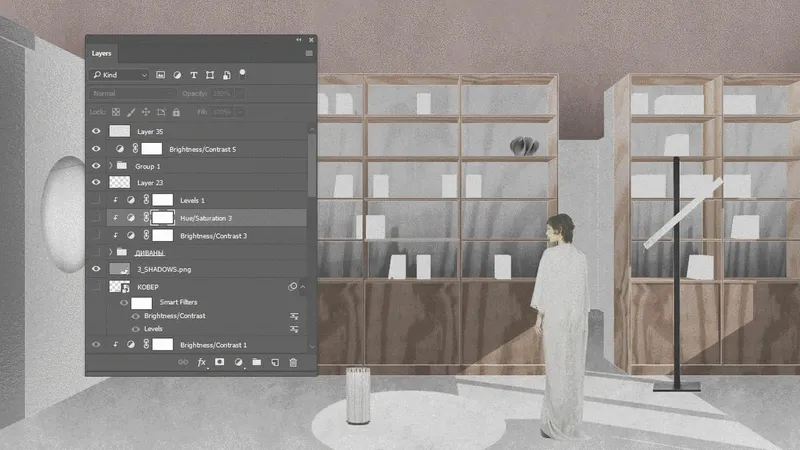The width and height of the screenshot is (800, 450).
Task: Filter layers by adjustment layer icon
Action: pos(177,75)
